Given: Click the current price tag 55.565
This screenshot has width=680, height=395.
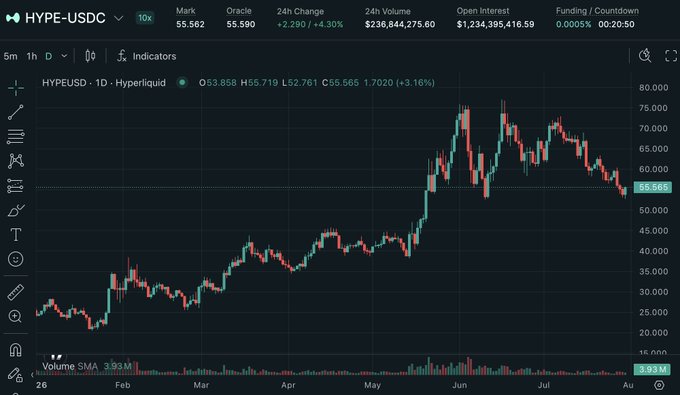Looking at the screenshot, I should tap(653, 187).
